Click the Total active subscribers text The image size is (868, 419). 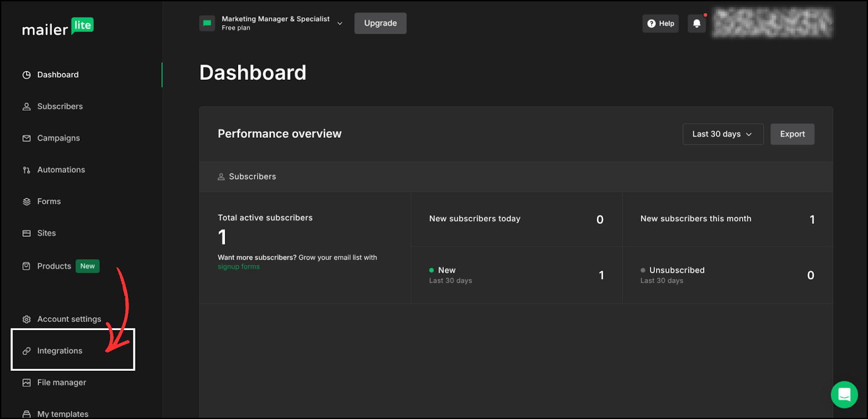(265, 218)
